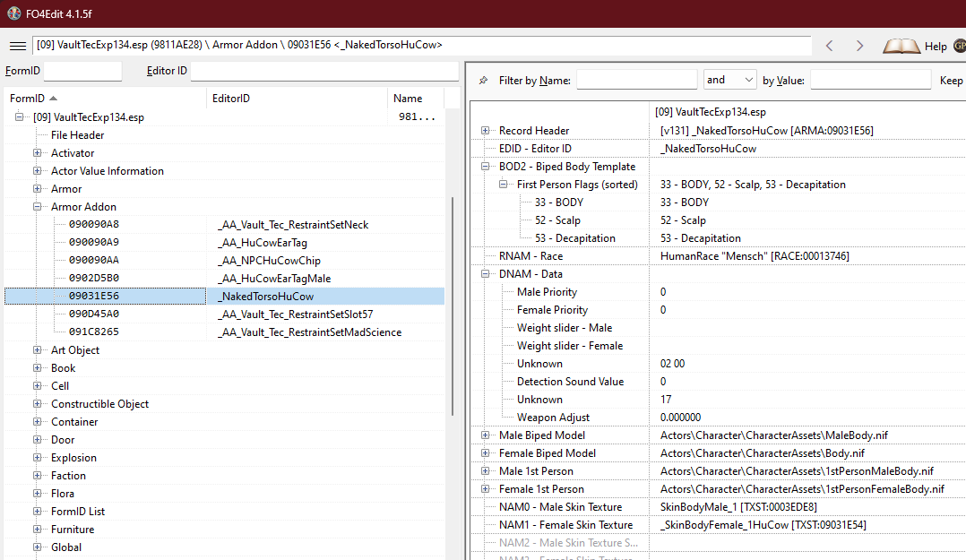The height and width of the screenshot is (560, 966).
Task: Expand the Art Object group
Action: click(38, 350)
